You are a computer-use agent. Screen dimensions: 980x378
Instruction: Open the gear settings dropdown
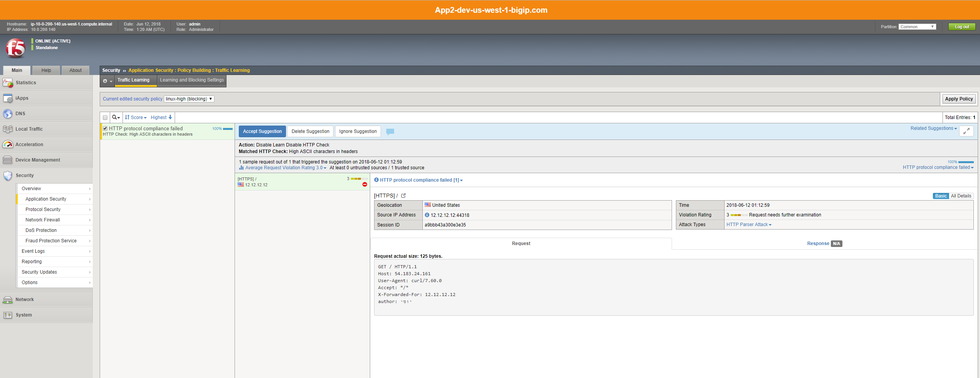(x=107, y=81)
